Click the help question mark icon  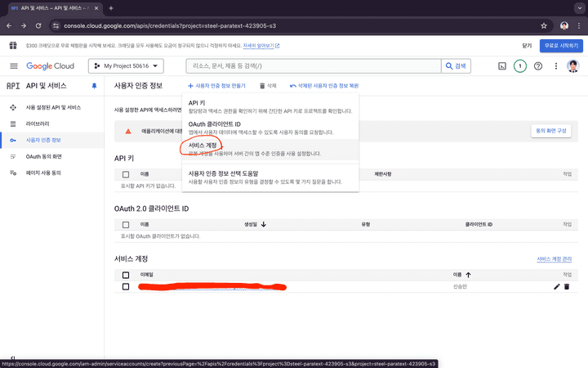pos(538,65)
